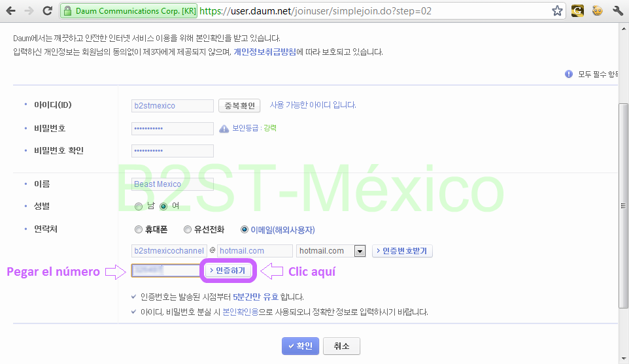Click the Daum Communications Corp. [KR] certificate label
The width and height of the screenshot is (629, 364).
[x=135, y=11]
